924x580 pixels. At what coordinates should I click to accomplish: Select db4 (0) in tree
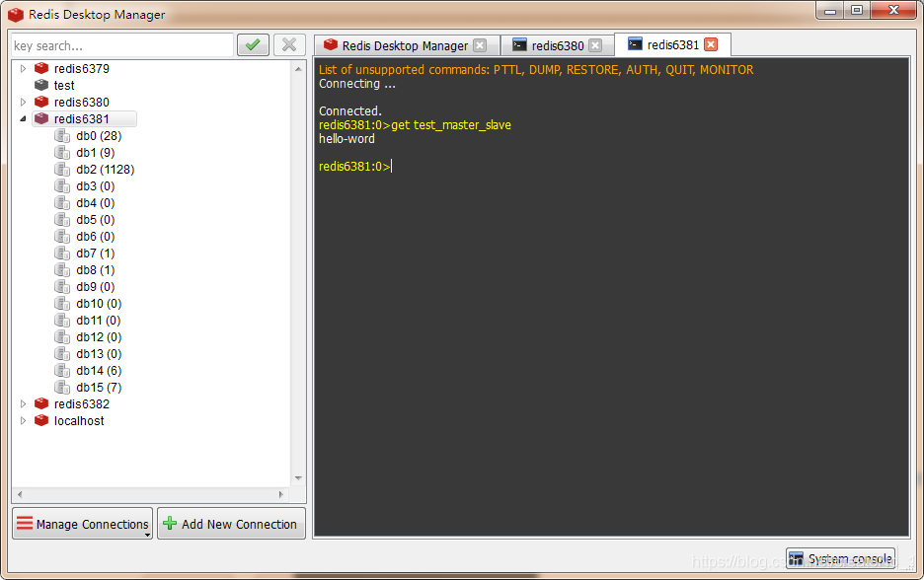(x=96, y=203)
